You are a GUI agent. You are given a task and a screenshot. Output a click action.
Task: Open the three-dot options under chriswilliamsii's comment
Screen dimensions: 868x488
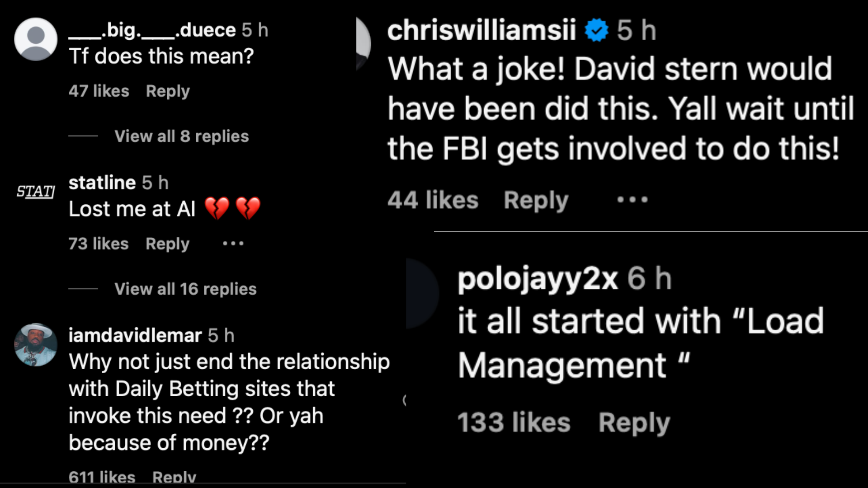632,200
